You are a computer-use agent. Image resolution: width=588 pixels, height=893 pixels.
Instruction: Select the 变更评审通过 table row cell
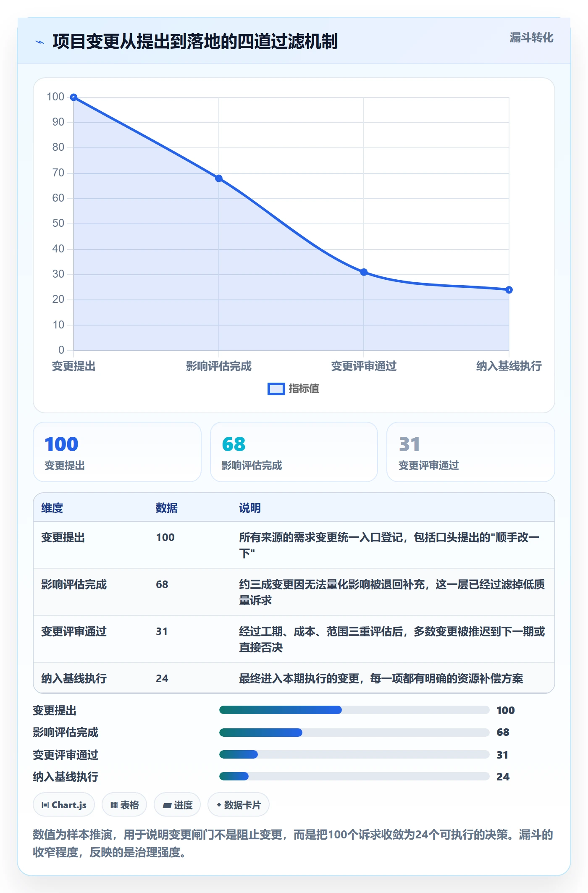tap(74, 631)
